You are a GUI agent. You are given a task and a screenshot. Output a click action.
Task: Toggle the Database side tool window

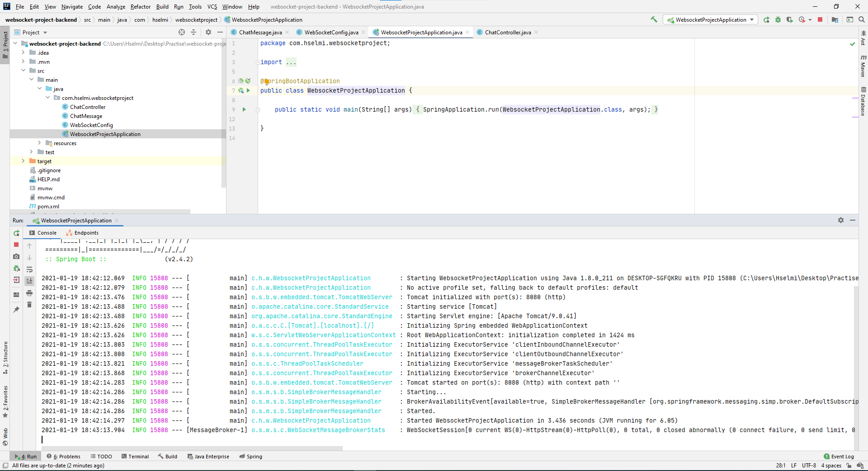point(863,101)
